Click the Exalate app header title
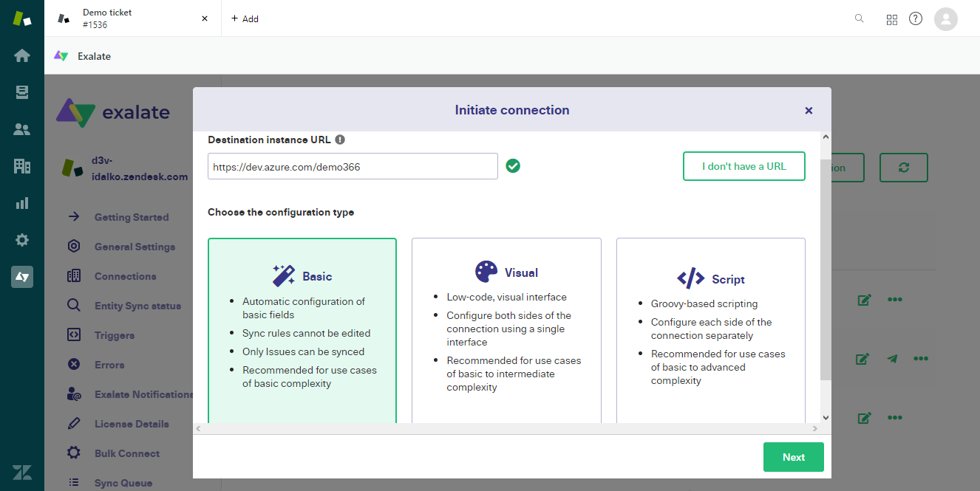Image resolution: width=980 pixels, height=491 pixels. [x=94, y=56]
